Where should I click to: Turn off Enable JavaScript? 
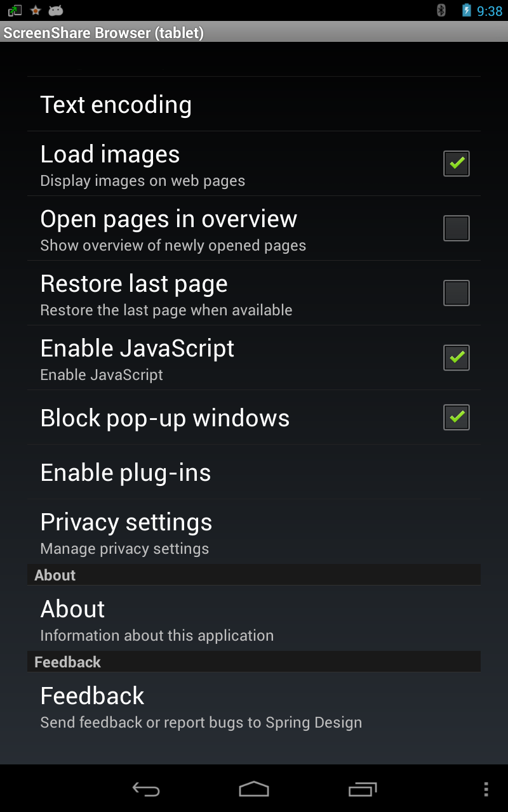[x=456, y=357]
